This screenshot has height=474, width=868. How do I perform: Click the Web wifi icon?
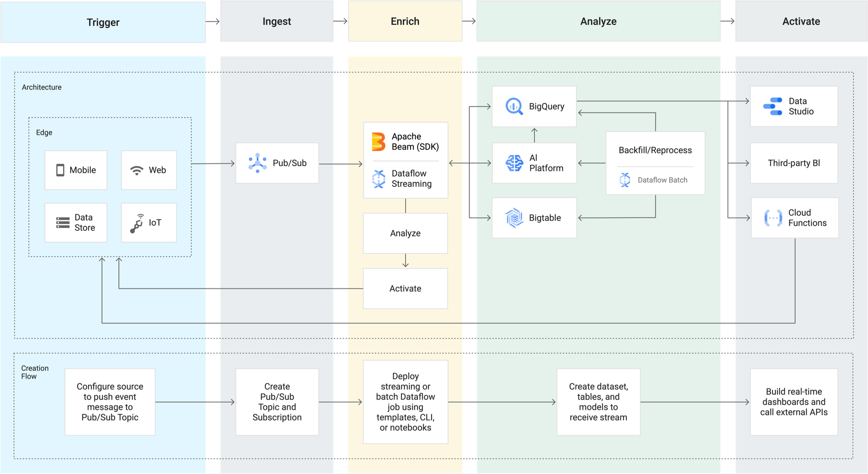(137, 171)
